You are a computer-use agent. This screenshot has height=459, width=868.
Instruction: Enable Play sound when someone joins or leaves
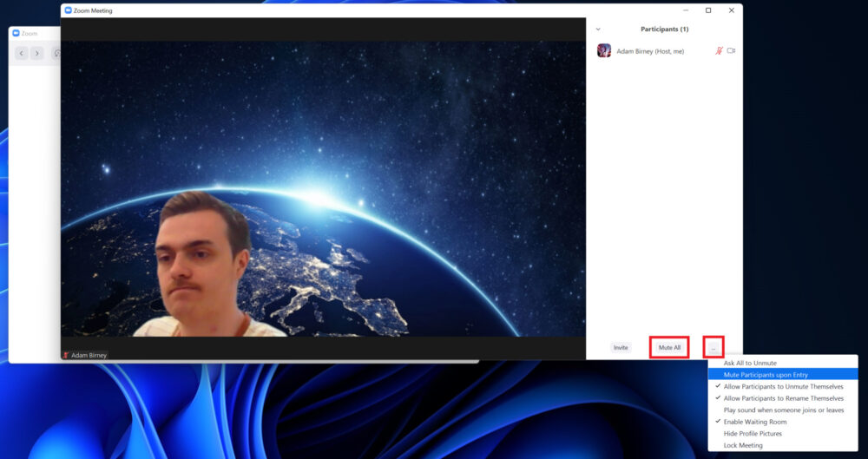pyautogui.click(x=783, y=410)
